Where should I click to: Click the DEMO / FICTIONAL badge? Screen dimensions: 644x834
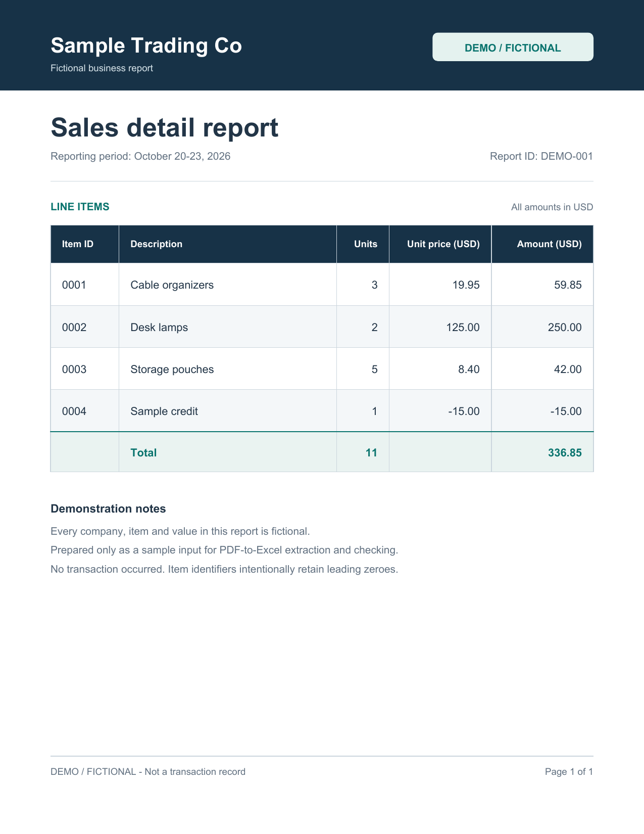coord(513,47)
